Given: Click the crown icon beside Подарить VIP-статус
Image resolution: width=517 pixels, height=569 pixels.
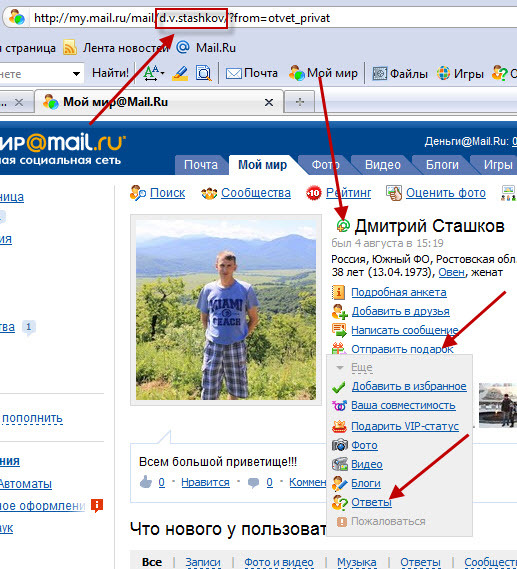Looking at the screenshot, I should [339, 426].
